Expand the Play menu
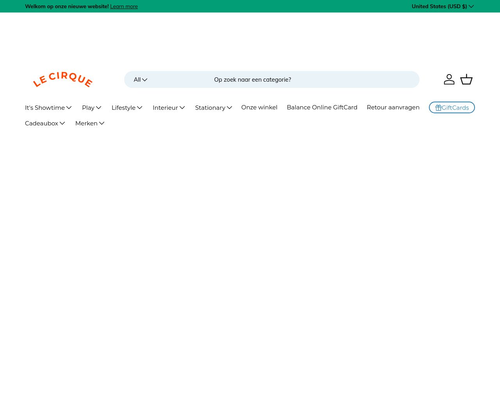 (x=91, y=108)
